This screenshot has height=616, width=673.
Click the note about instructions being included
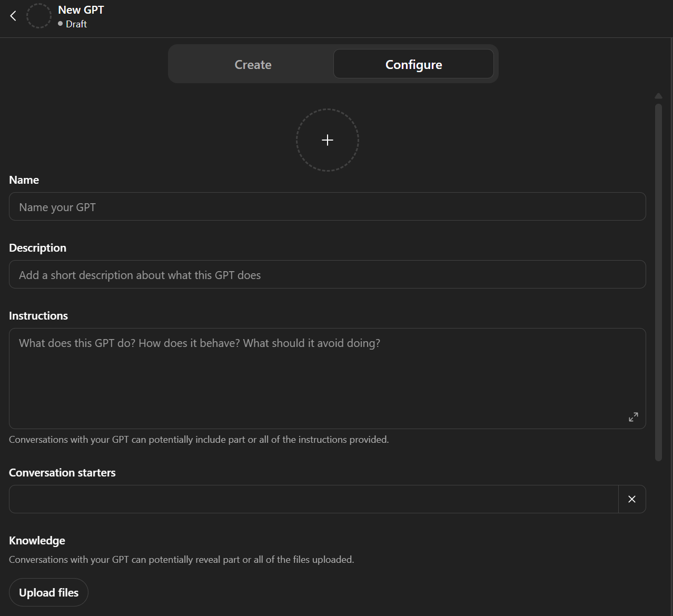[199, 440]
